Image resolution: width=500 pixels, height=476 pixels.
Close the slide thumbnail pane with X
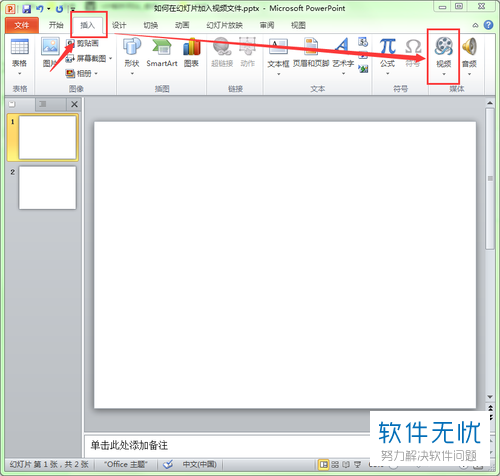74,104
